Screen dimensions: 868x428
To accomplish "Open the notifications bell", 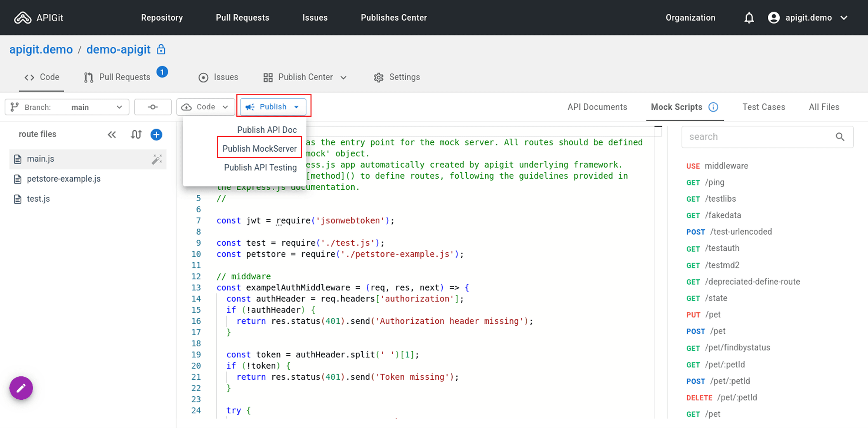I will [x=749, y=17].
